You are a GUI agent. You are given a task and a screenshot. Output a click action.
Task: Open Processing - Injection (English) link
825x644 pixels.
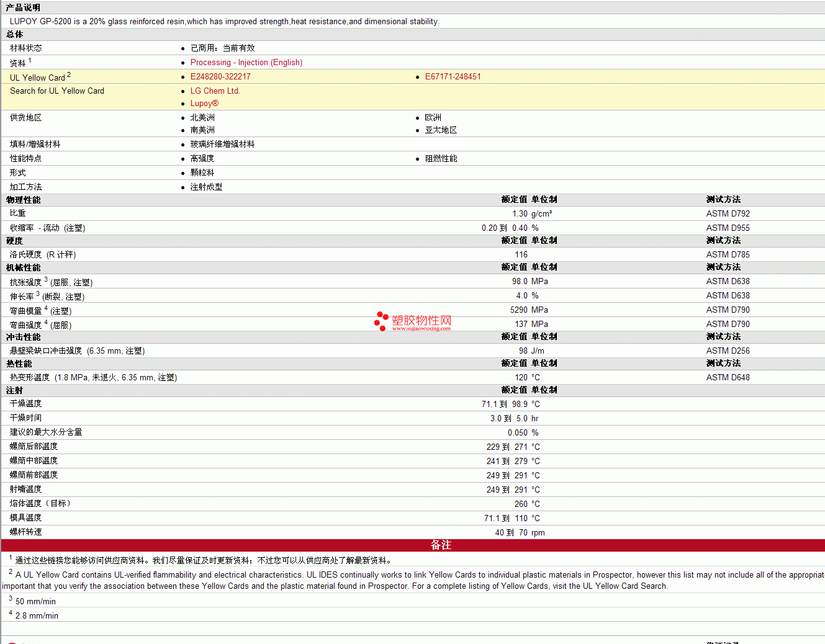tap(246, 63)
